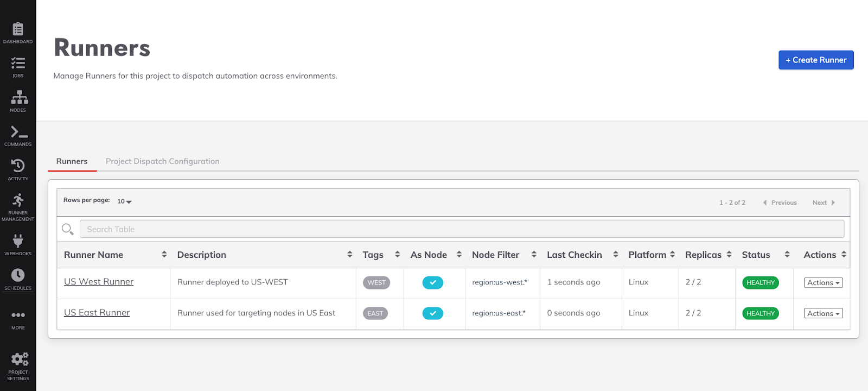Sort table by Runner Name column
868x391 pixels.
point(164,255)
